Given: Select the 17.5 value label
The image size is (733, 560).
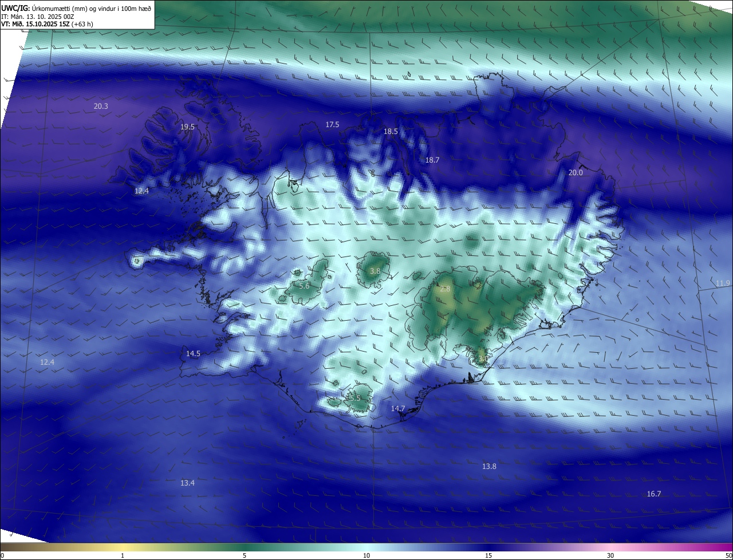Looking at the screenshot, I should [x=332, y=125].
